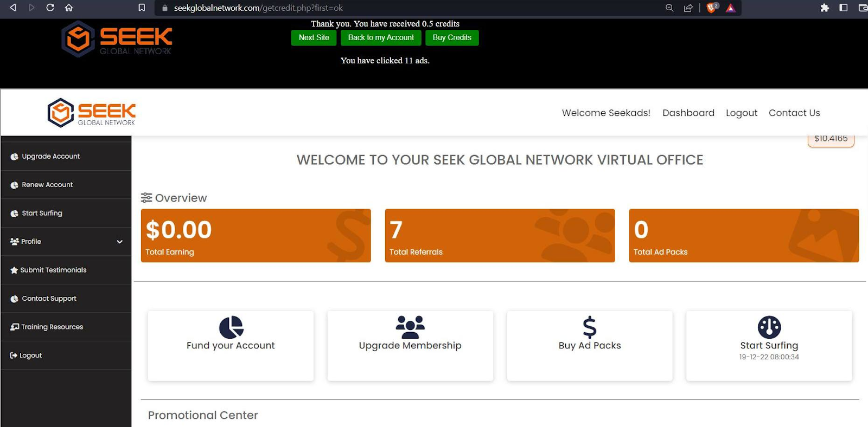Click the site padlock security icon
This screenshot has width=868, height=427.
click(165, 8)
